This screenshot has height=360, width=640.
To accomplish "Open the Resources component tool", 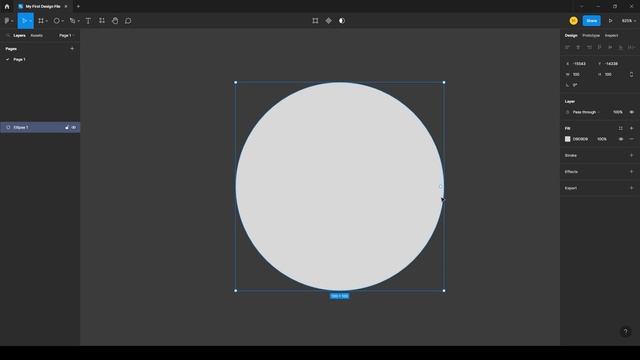I will [x=102, y=21].
